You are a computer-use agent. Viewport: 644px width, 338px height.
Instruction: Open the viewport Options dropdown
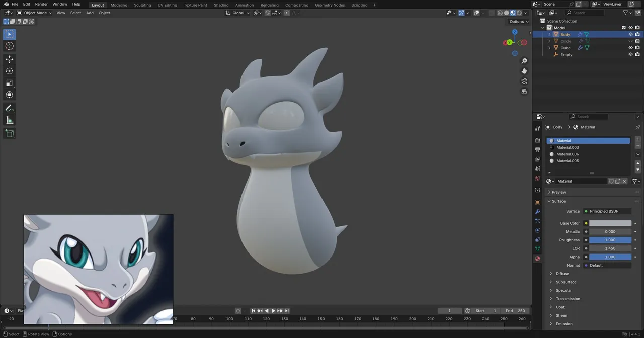pyautogui.click(x=519, y=21)
